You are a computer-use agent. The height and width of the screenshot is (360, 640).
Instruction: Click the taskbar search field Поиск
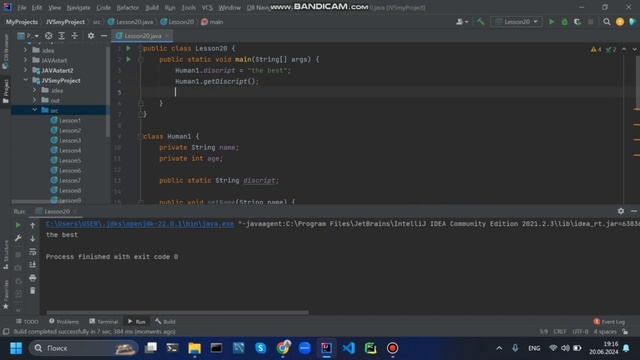tap(84, 348)
